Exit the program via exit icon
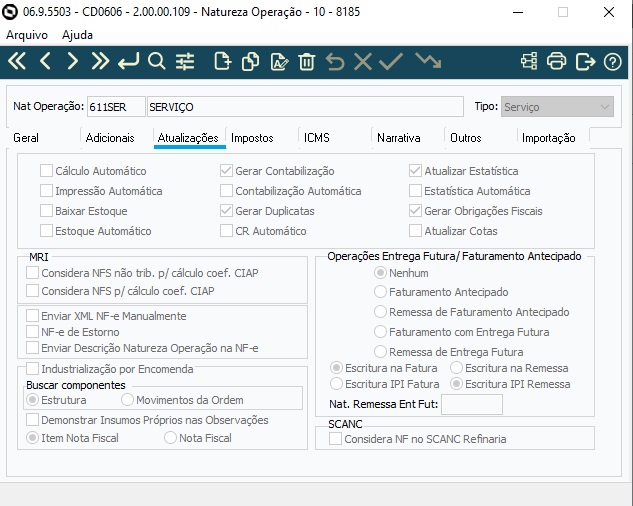 point(585,62)
